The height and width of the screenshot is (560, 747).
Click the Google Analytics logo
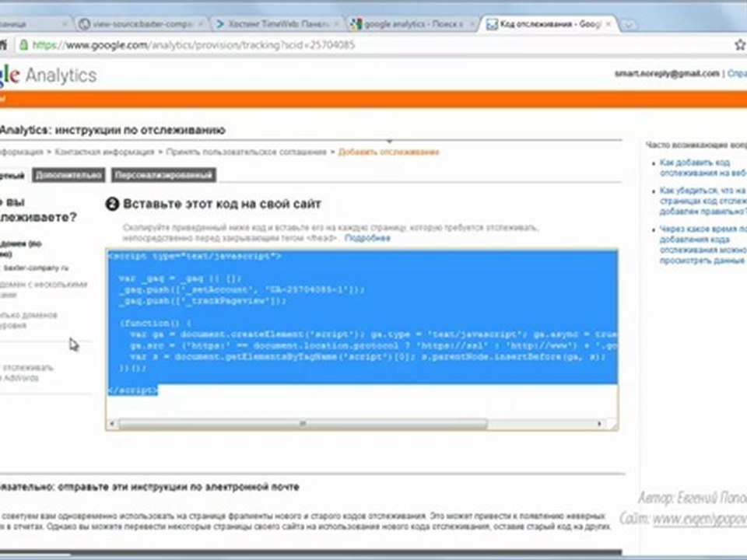click(47, 75)
